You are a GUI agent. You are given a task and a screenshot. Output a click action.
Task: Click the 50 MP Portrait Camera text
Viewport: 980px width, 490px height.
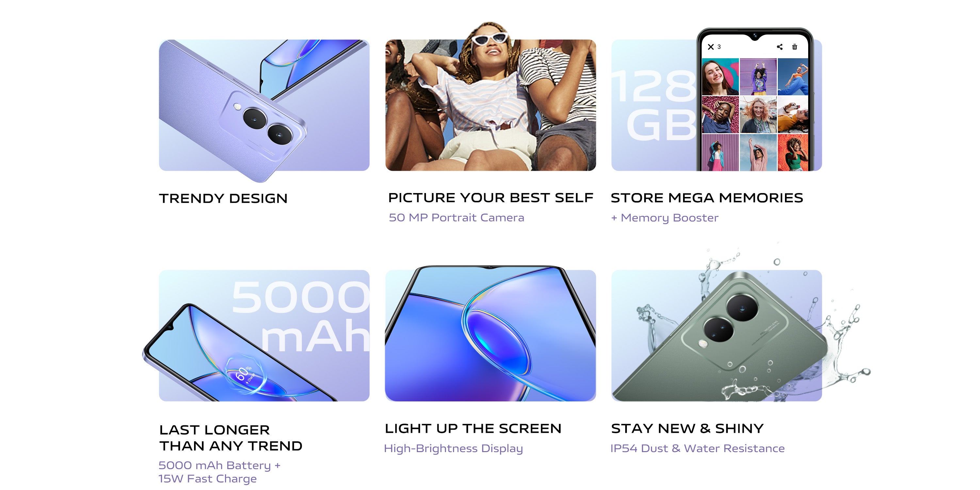(x=457, y=217)
